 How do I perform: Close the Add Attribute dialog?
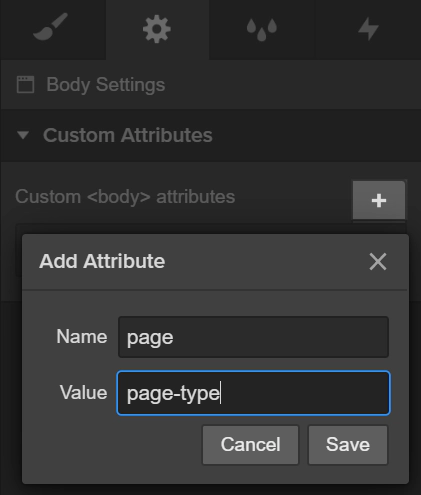pos(378,261)
